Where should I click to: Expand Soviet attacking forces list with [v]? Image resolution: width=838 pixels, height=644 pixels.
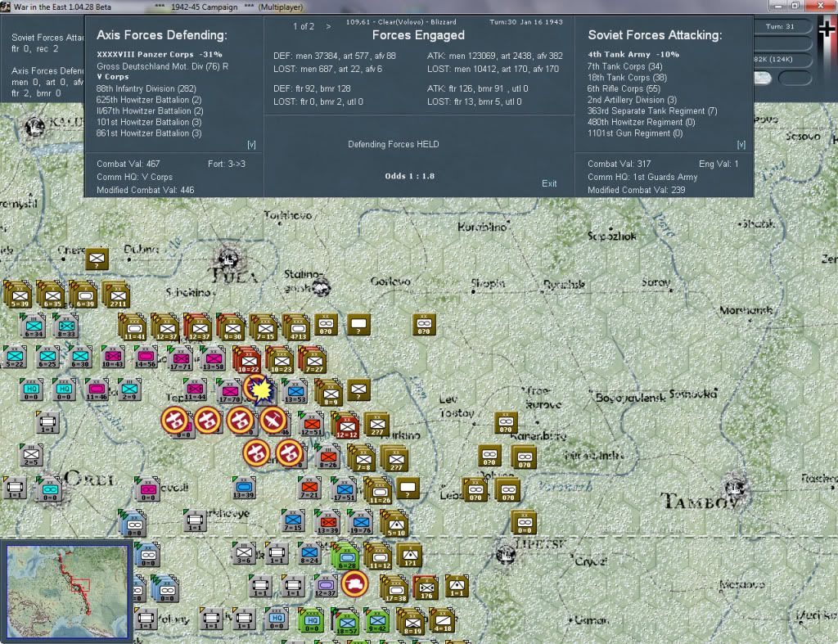[x=741, y=145]
